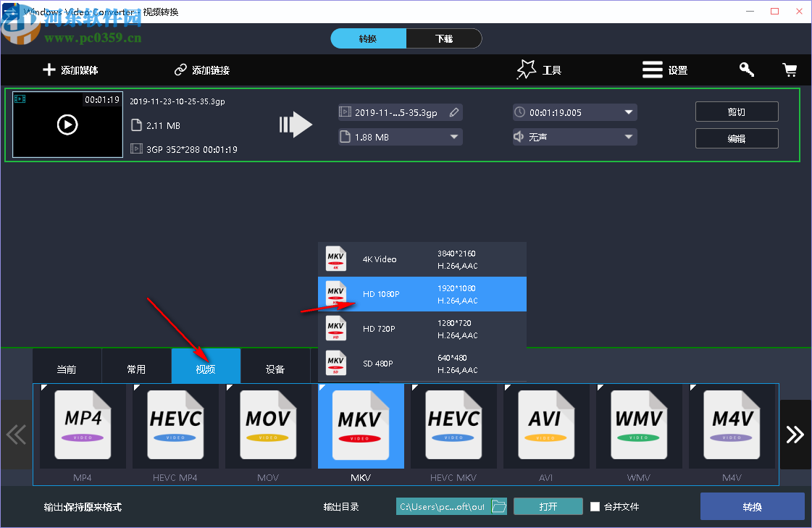Open the shopping cart icon
The height and width of the screenshot is (528, 812).
(x=790, y=70)
